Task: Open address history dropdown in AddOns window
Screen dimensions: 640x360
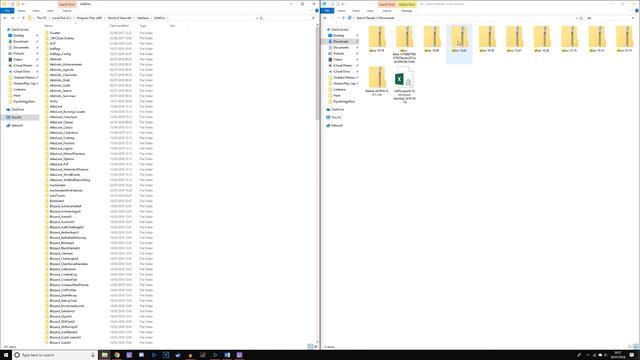Action: click(x=257, y=18)
